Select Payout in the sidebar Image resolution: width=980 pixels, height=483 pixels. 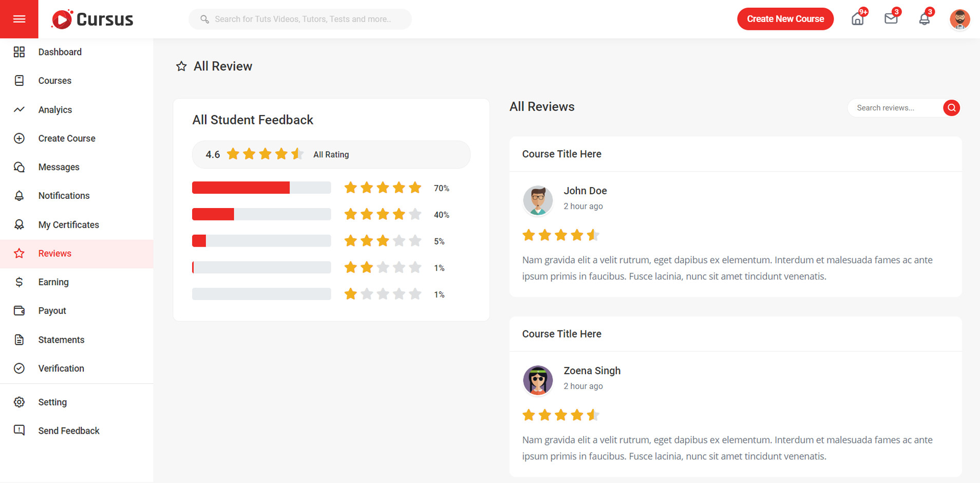tap(52, 311)
